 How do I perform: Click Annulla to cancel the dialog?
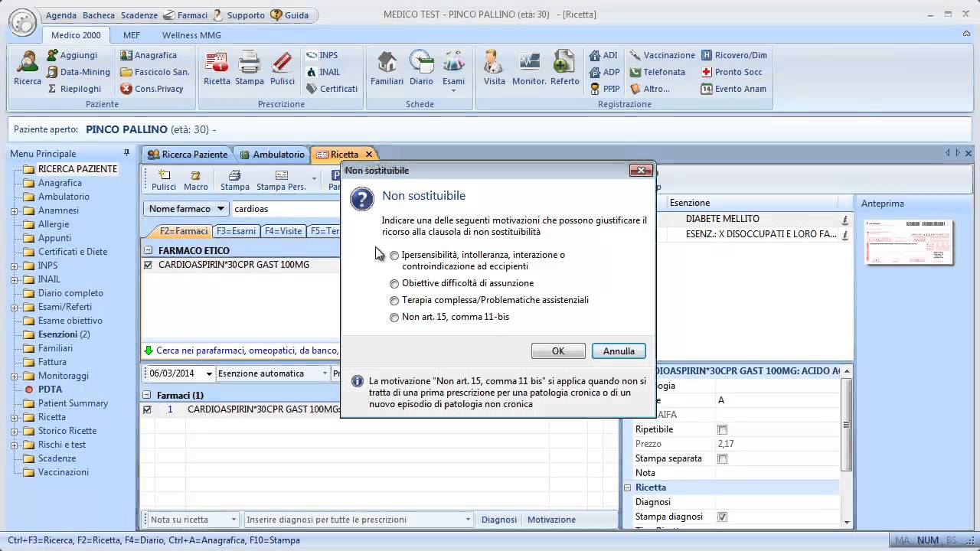coord(619,351)
